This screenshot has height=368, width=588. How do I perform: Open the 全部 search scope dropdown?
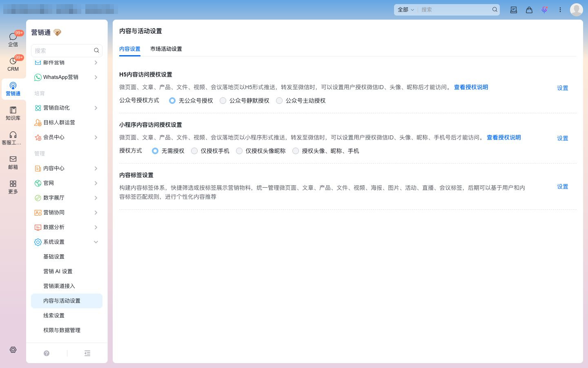point(406,9)
